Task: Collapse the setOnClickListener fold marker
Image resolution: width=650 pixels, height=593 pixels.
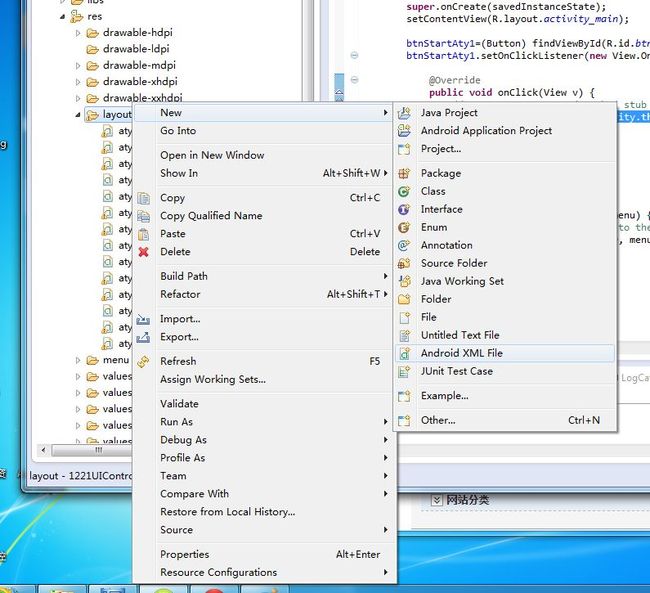Action: (x=354, y=55)
